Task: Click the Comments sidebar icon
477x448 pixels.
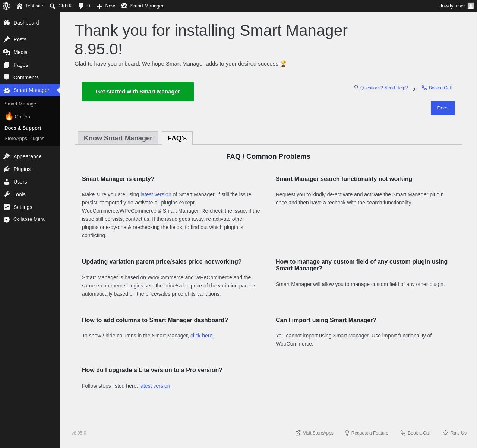Action: tap(7, 77)
